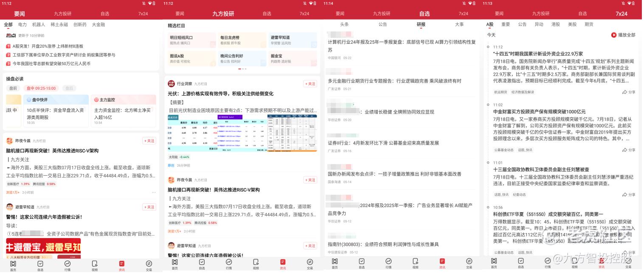644x273 pixels.
Task: Open the 图说A股 featured column card
Action: click(x=191, y=58)
